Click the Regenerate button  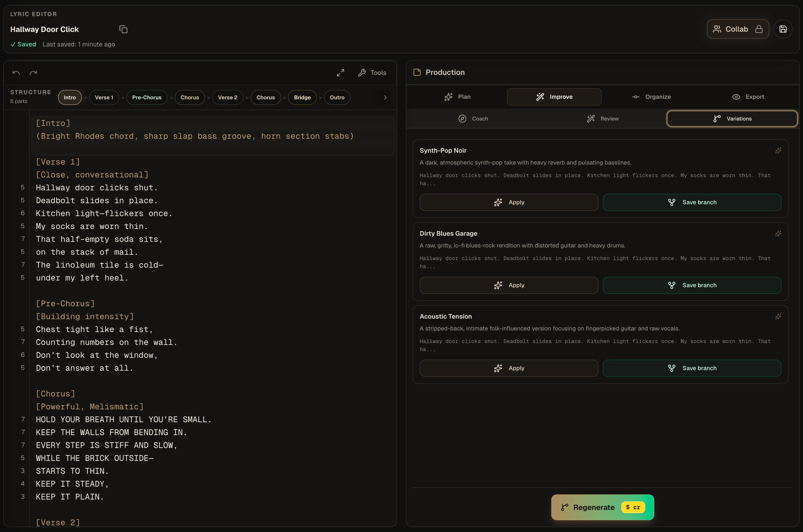click(603, 507)
